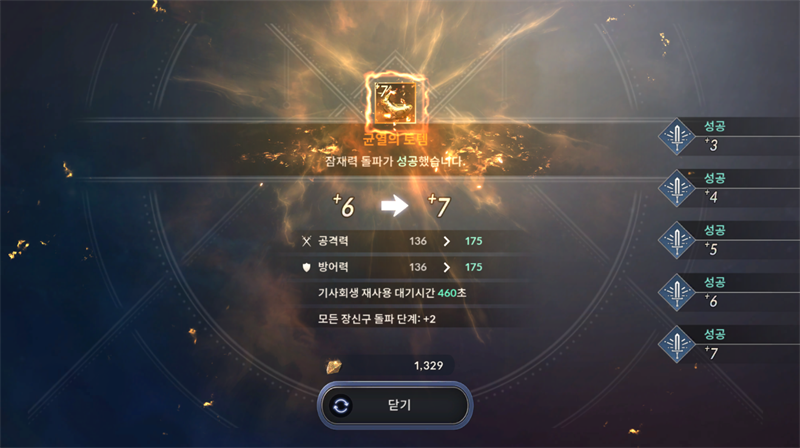
Task: Select the +7 균열의 토템 item icon
Action: [x=395, y=102]
